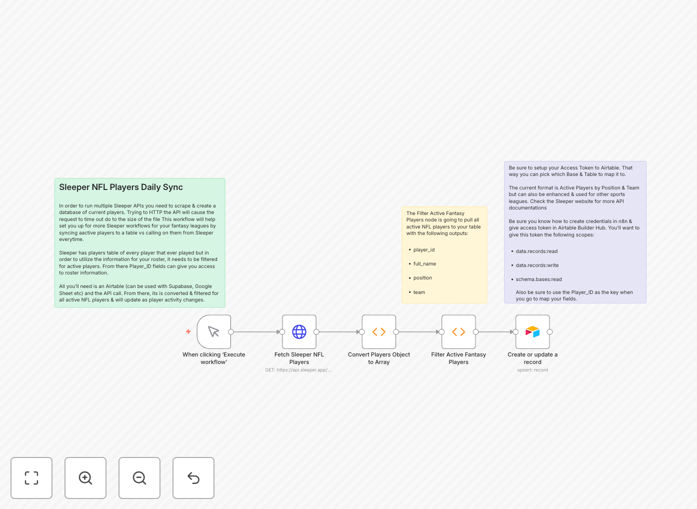Image resolution: width=697 pixels, height=509 pixels.
Task: Click the 'full_name' bullet in yellow note
Action: point(425,264)
